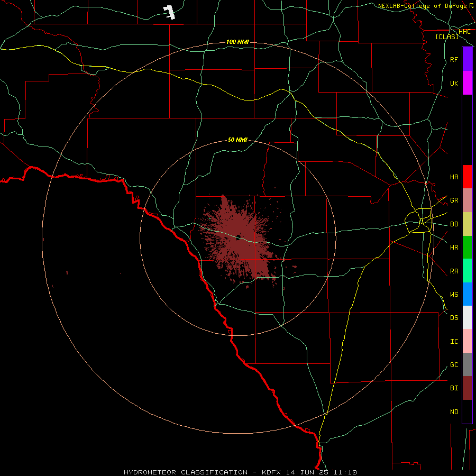
Task: Pick the brown BI legend swatch
Action: pos(467,388)
